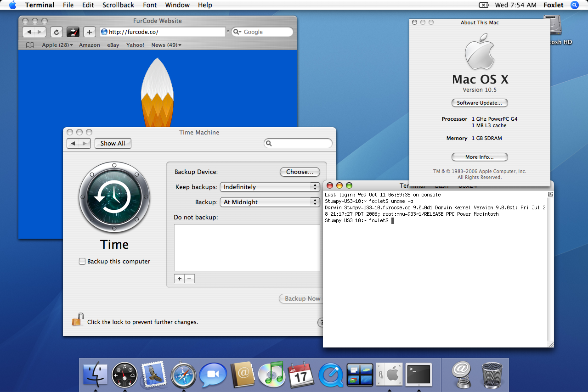Viewport: 588px width, 392px height.
Task: Click the System Preferences search field
Action: coord(298,143)
